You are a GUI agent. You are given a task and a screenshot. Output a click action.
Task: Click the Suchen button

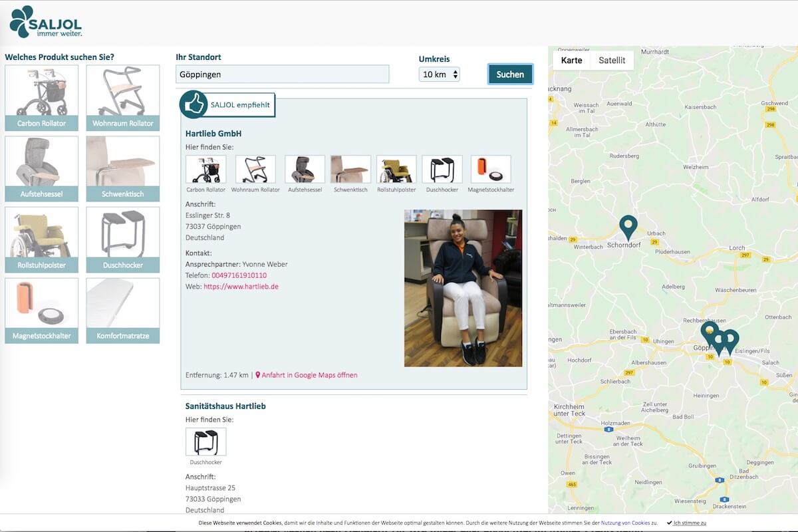click(x=510, y=74)
